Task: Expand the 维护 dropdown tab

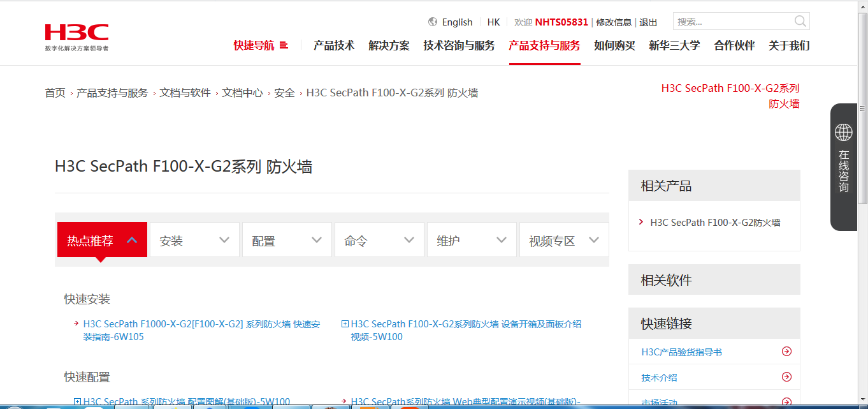Action: pos(472,240)
